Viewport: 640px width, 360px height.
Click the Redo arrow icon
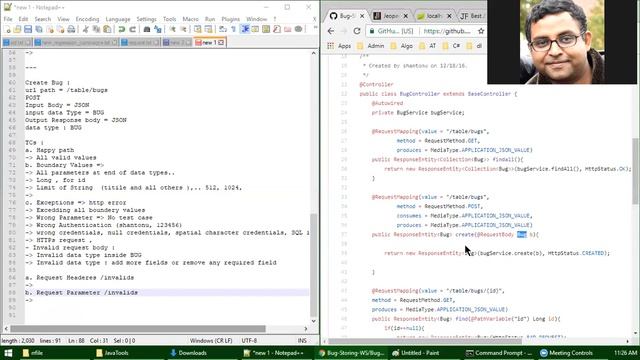[x=132, y=29]
